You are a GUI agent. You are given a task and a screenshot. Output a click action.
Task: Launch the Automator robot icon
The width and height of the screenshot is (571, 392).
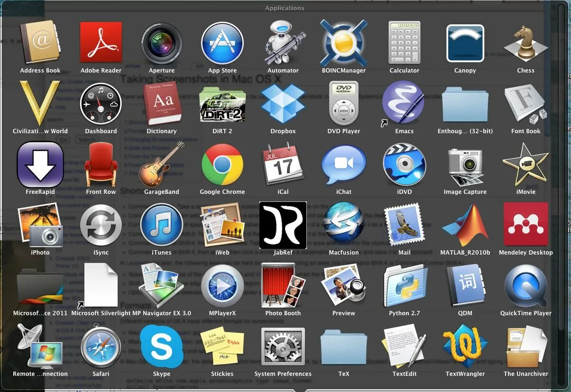(x=283, y=43)
